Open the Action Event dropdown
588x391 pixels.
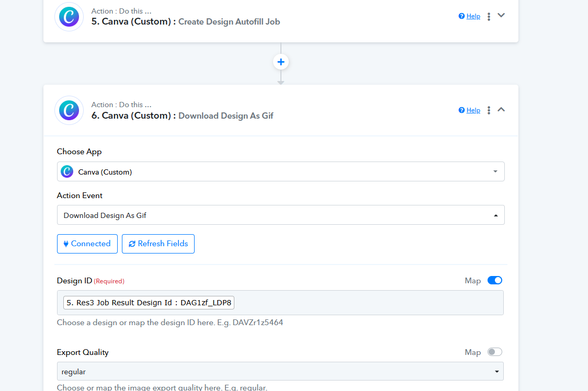(280, 215)
